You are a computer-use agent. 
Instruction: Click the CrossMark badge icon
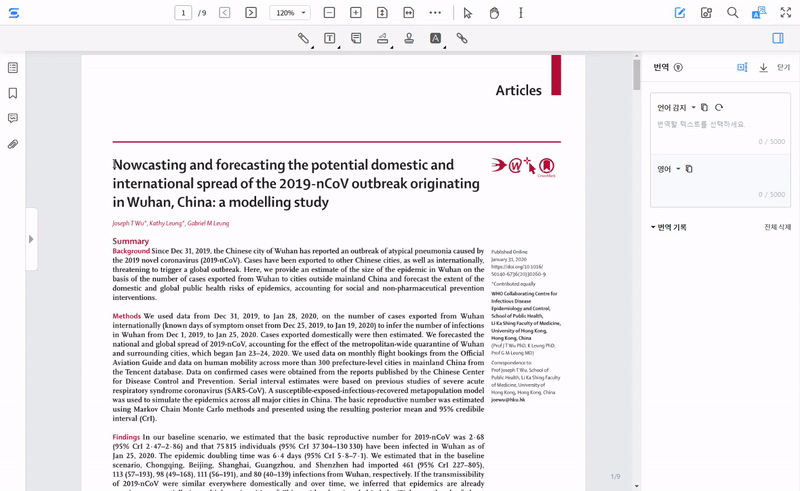tap(546, 166)
